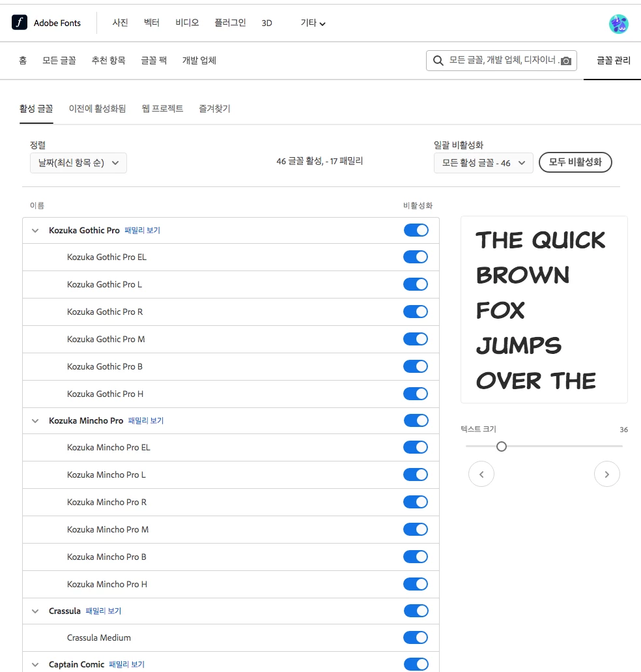Image resolution: width=641 pixels, height=672 pixels.
Task: Click the 모두 비활성화 button
Action: pos(575,162)
